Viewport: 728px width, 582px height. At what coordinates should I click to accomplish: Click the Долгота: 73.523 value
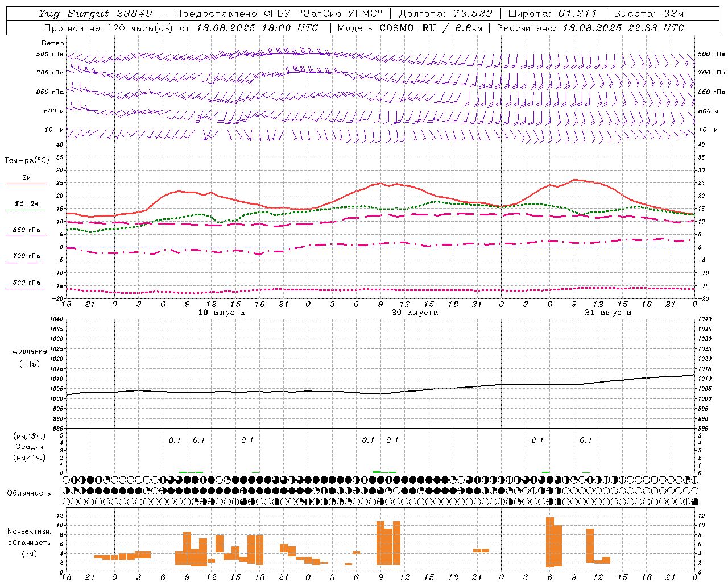(x=445, y=14)
